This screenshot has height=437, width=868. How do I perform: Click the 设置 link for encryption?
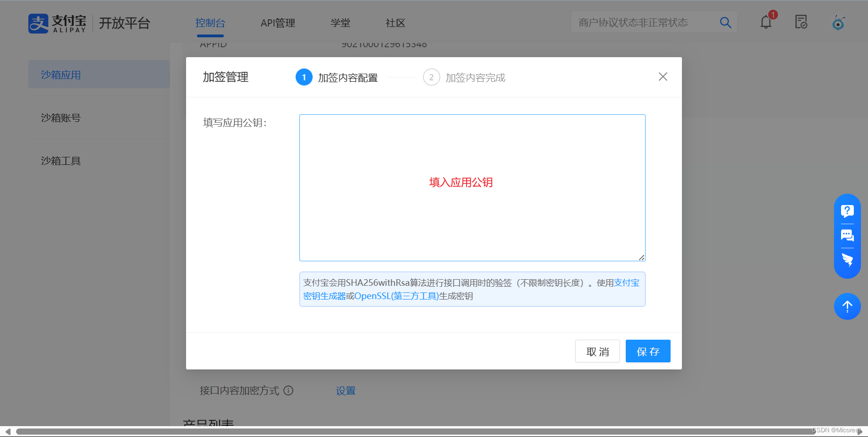tap(346, 391)
